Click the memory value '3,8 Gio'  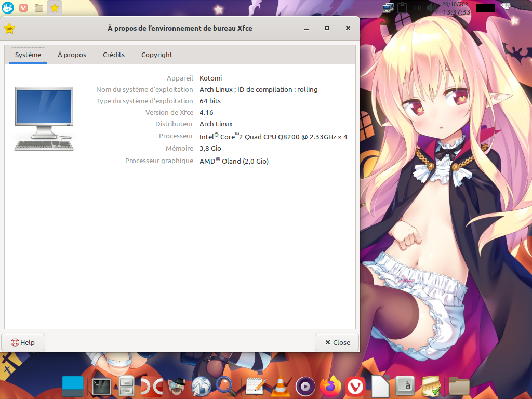pyautogui.click(x=210, y=149)
